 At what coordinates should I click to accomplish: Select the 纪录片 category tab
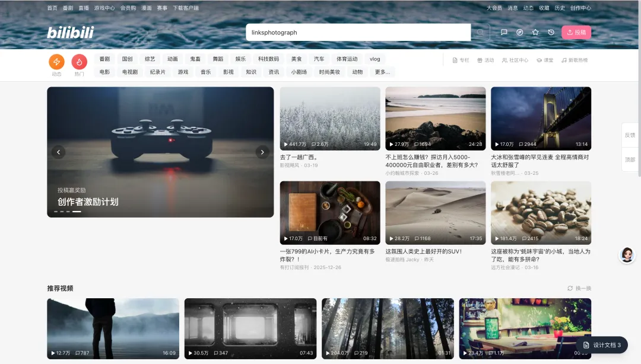[x=158, y=72]
